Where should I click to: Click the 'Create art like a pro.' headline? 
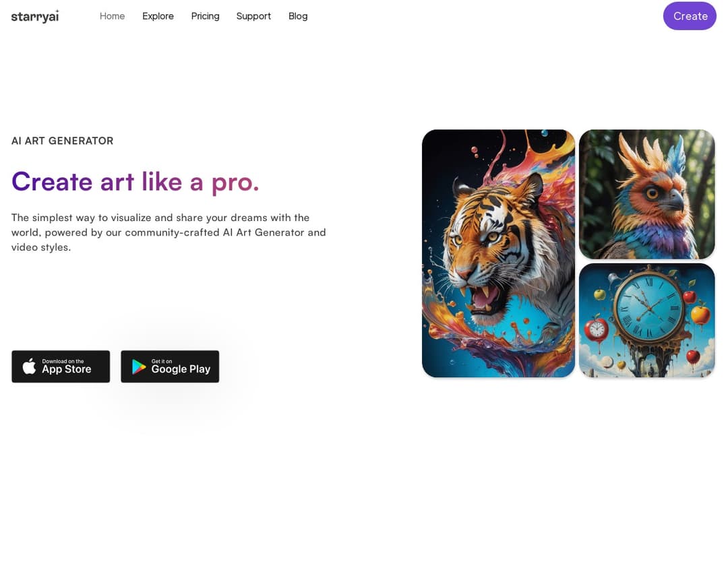135,181
